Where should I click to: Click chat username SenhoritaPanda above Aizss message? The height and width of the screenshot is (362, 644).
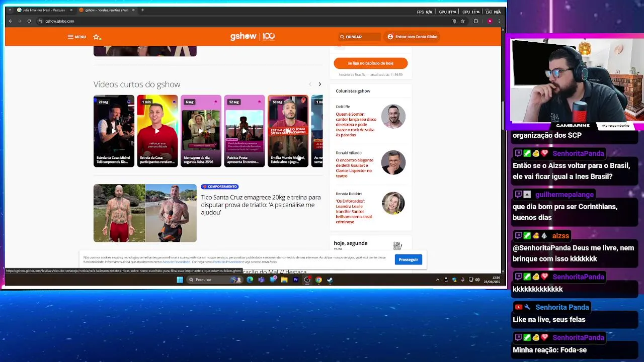pyautogui.click(x=578, y=153)
